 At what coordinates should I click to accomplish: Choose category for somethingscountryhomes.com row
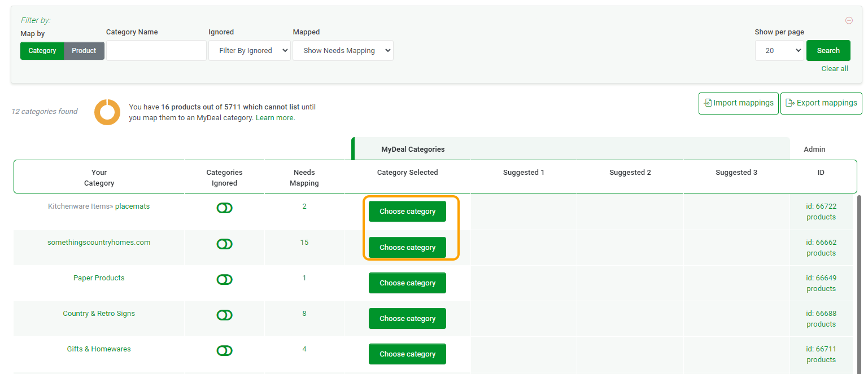click(407, 248)
